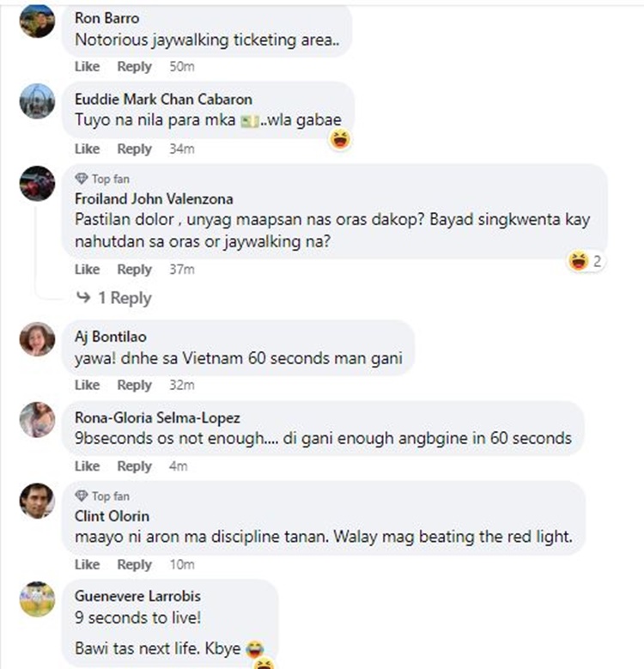Click the laughing reaction under Guenevere's comment
Image resolution: width=644 pixels, height=669 pixels.
click(x=264, y=664)
